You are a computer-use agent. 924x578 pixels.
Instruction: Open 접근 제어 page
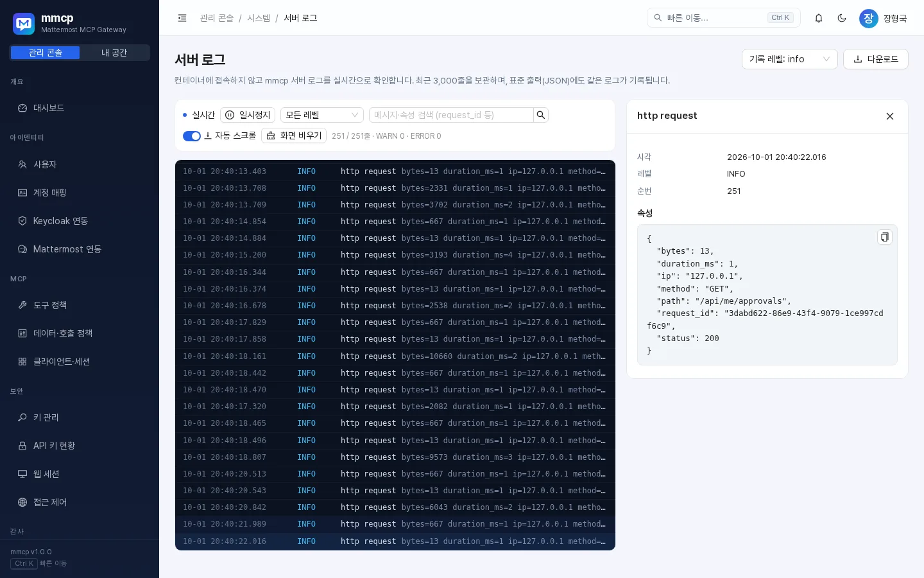click(x=80, y=502)
